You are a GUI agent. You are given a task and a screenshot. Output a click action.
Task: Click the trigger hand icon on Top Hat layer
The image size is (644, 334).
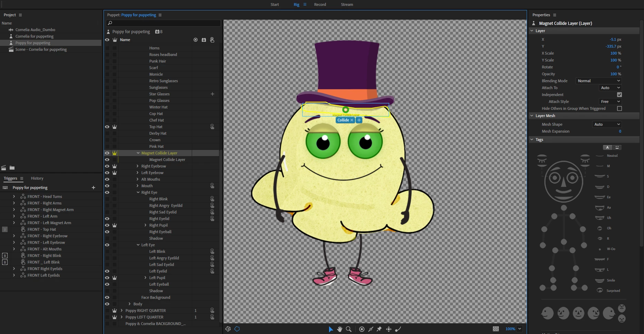(x=212, y=127)
